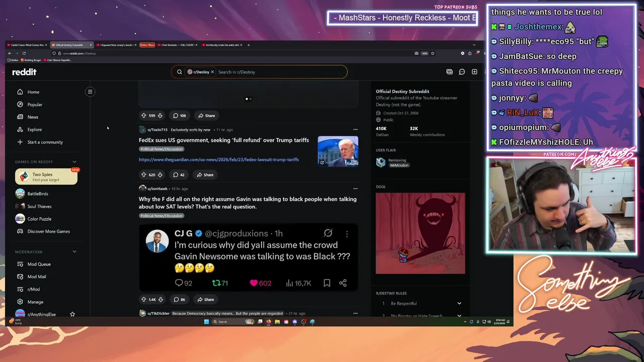Share the FedEx lawsuit post
This screenshot has width=644, height=362.
click(x=205, y=174)
